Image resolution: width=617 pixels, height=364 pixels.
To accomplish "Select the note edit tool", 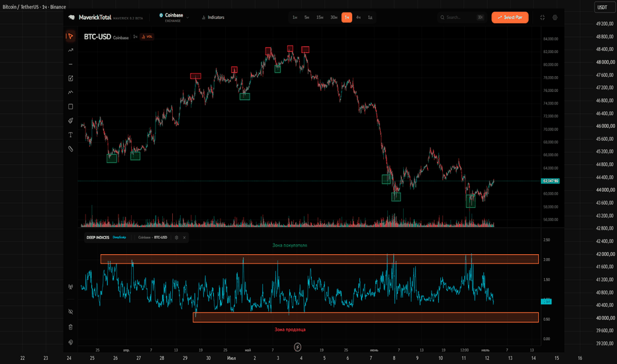I will pyautogui.click(x=70, y=78).
